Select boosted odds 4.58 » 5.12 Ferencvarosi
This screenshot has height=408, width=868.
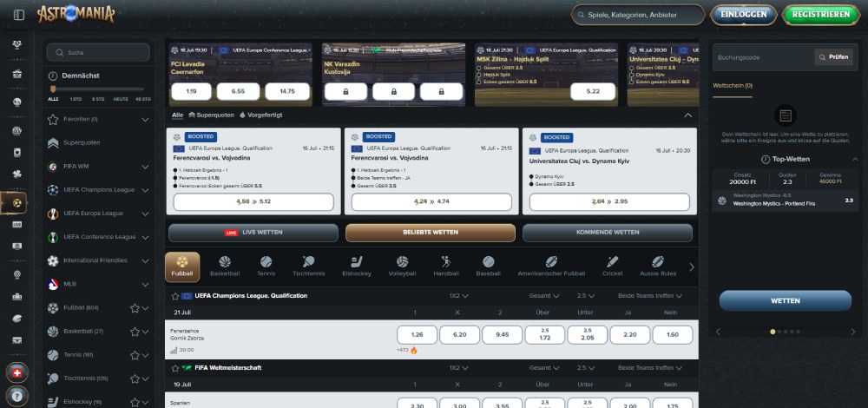(x=253, y=201)
